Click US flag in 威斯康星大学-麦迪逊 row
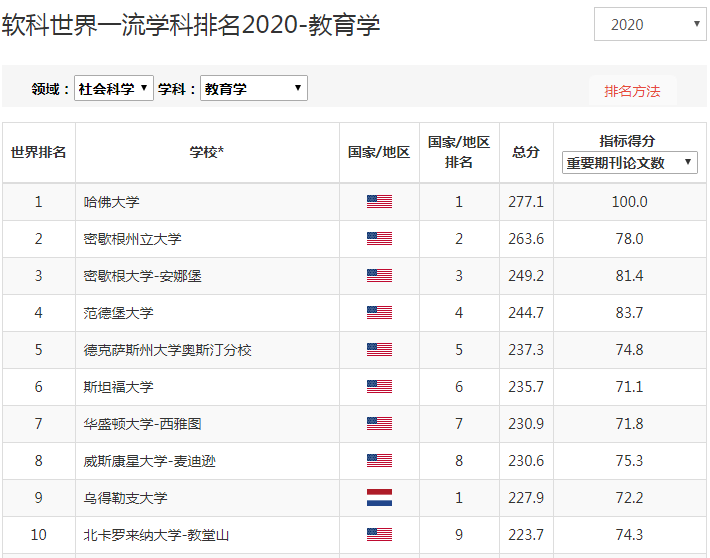710x558 pixels. 379,461
